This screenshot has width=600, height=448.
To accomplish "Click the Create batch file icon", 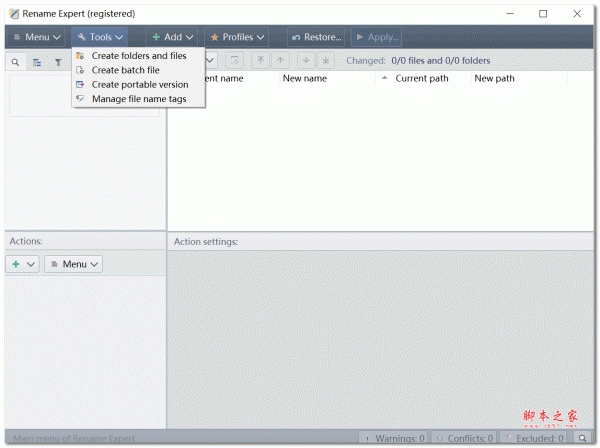I will pos(80,70).
